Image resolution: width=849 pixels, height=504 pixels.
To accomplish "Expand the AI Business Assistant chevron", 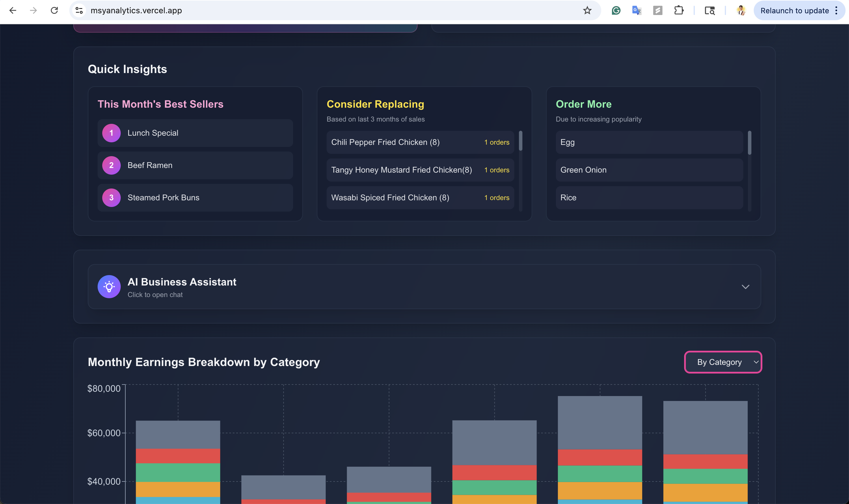I will coord(745,287).
